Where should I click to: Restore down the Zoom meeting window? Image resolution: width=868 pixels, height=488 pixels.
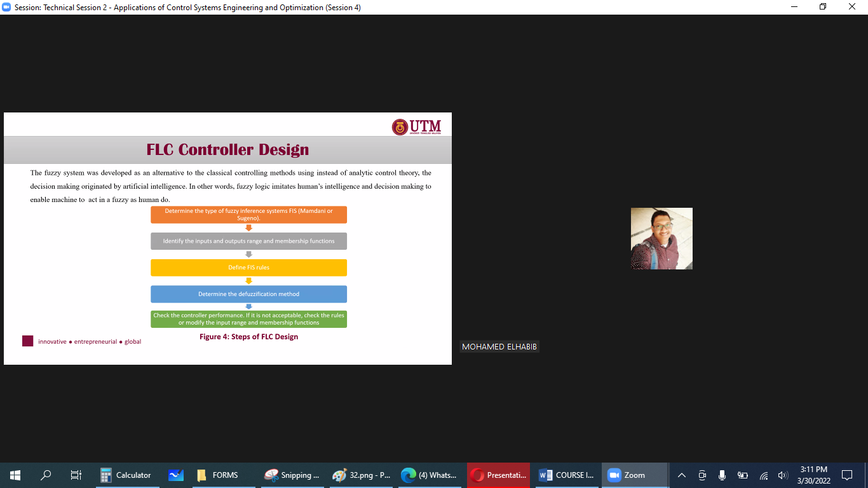[823, 7]
